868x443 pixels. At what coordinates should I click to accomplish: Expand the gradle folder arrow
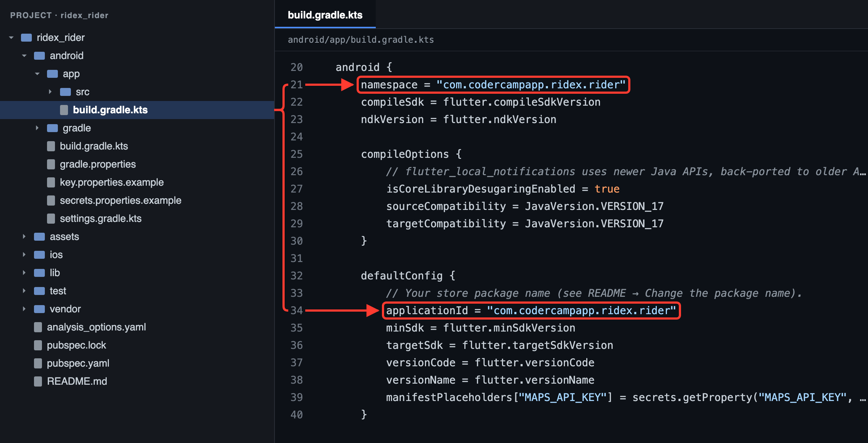click(37, 128)
